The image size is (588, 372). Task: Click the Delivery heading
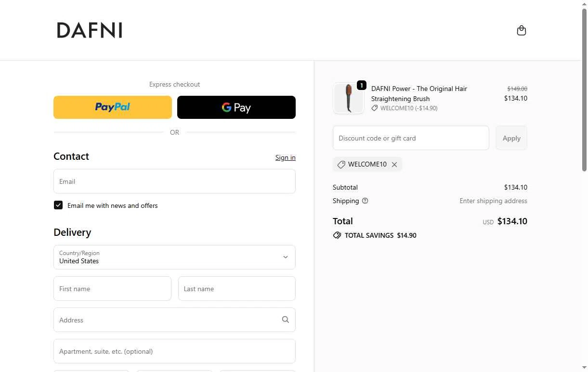72,232
